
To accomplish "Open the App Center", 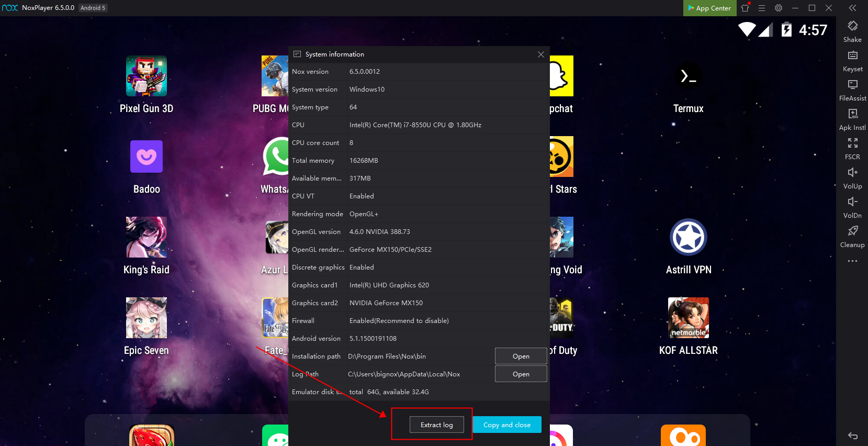I will click(709, 8).
